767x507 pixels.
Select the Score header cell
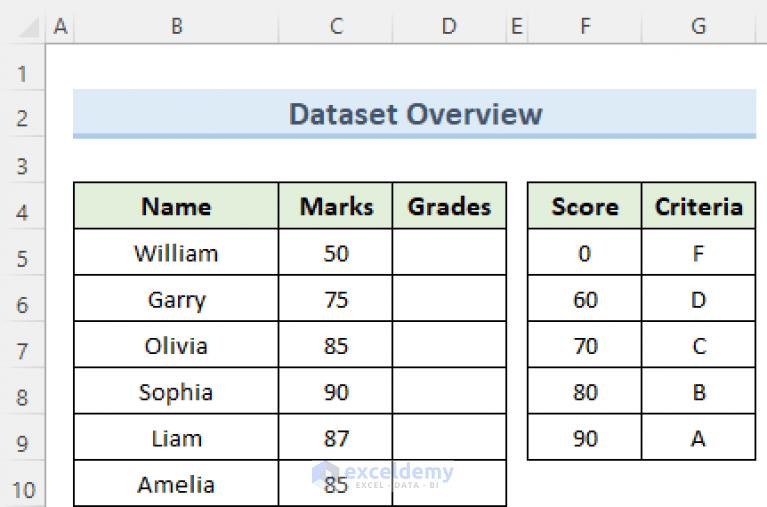pyautogui.click(x=585, y=206)
